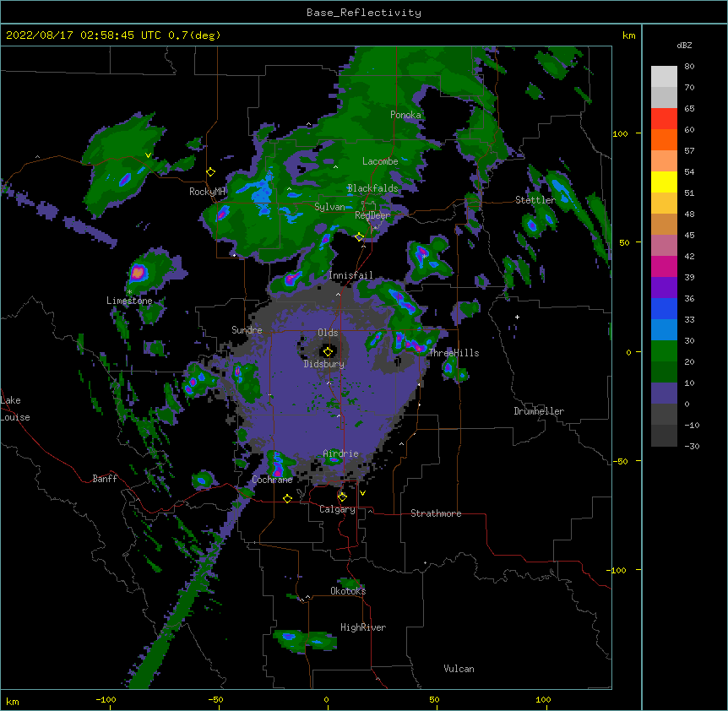Click the Drumheller label
This screenshot has width=728, height=711.
pos(539,411)
